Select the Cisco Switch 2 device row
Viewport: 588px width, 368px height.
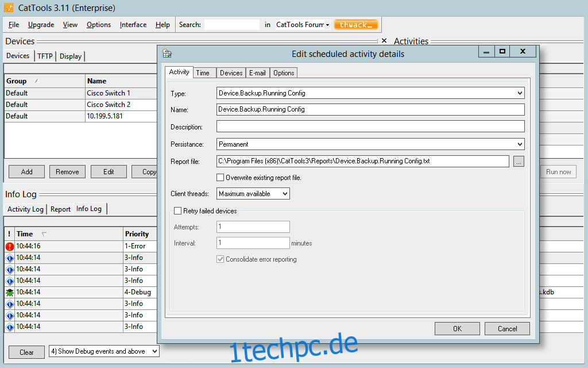click(x=80, y=105)
